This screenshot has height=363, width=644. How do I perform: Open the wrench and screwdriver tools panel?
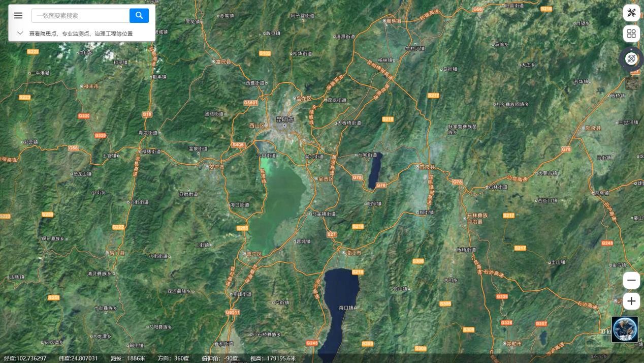[631, 13]
